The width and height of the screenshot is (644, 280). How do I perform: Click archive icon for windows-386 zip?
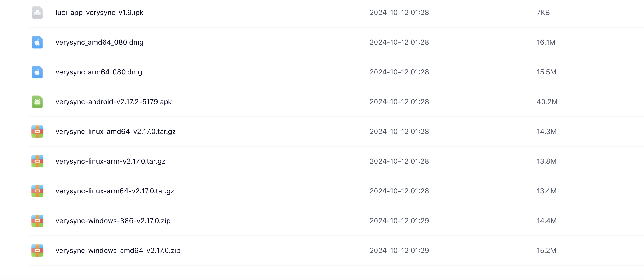pyautogui.click(x=37, y=221)
